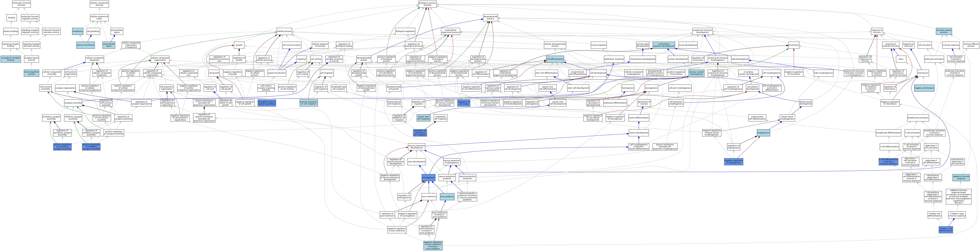Click the 'negative chemotaxis' node
980x251 pixels.
(x=924, y=88)
